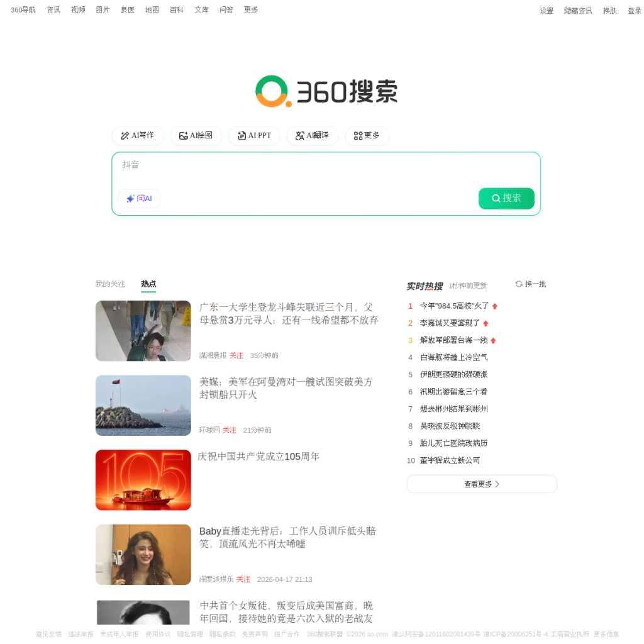Open 良医 in top navigation
This screenshot has height=644, width=644.
tap(127, 10)
